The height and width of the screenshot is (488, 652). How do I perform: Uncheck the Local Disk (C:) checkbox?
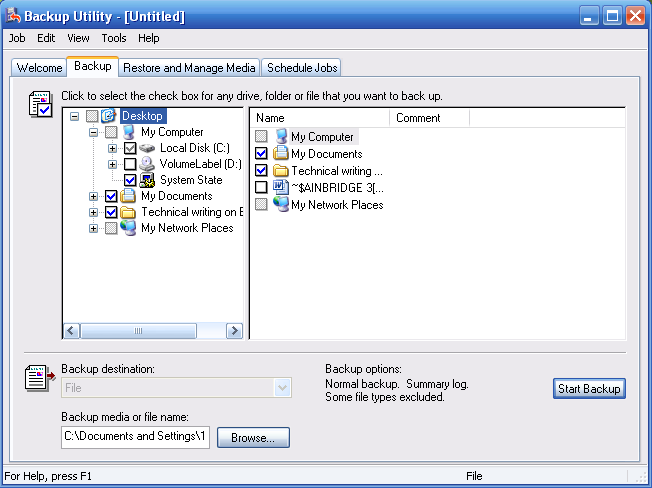[x=130, y=148]
